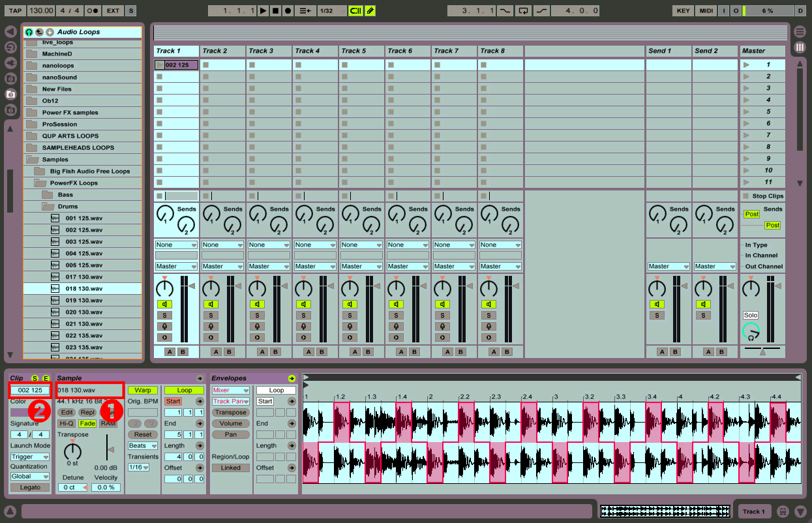Open the Launch Mode Trigger dropdown
The height and width of the screenshot is (523, 812).
point(30,456)
